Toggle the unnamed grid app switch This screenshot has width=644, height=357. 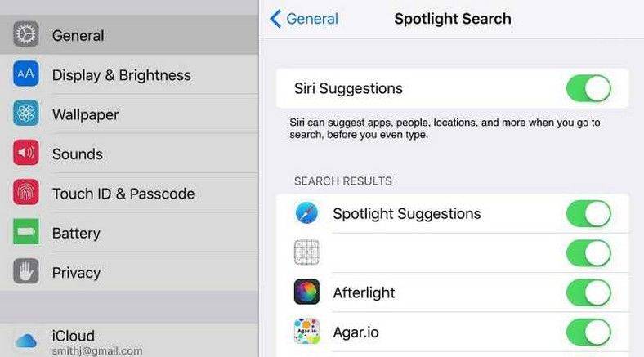pos(588,253)
